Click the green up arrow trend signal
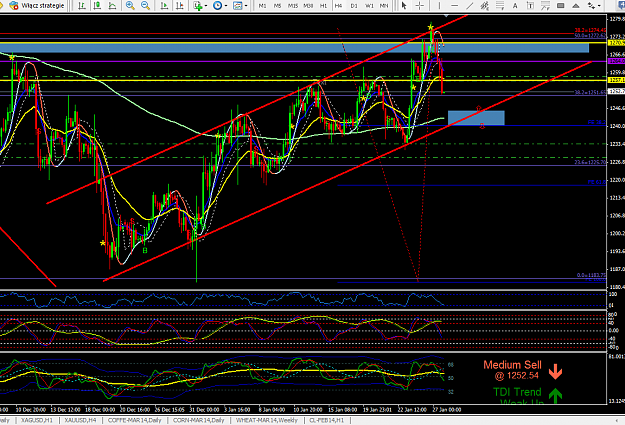 click(555, 395)
